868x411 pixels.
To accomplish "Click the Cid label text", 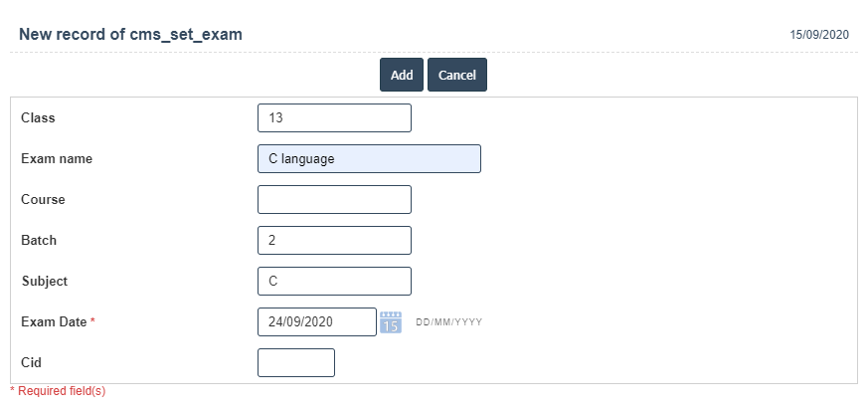I will (31, 362).
